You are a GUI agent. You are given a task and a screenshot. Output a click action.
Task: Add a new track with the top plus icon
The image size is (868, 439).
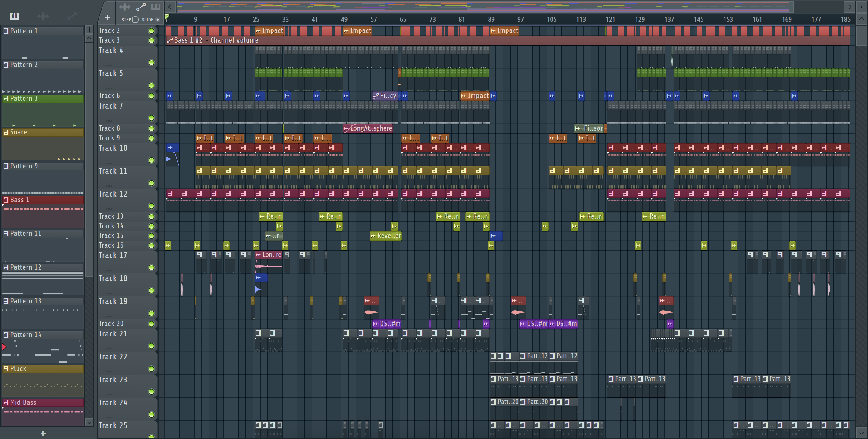tap(108, 18)
